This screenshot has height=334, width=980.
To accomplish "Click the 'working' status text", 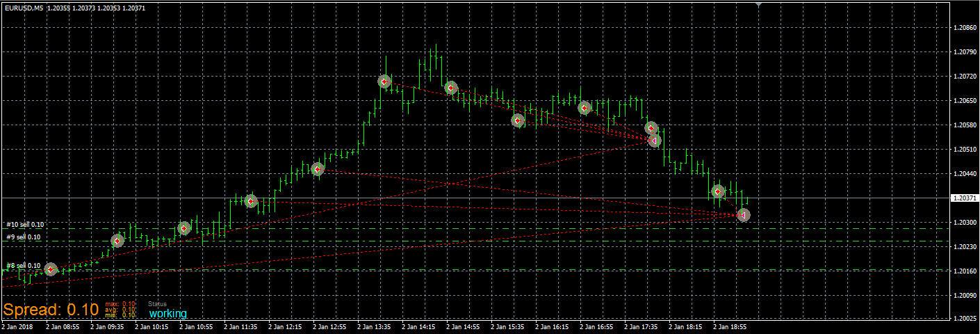I will click(x=168, y=314).
